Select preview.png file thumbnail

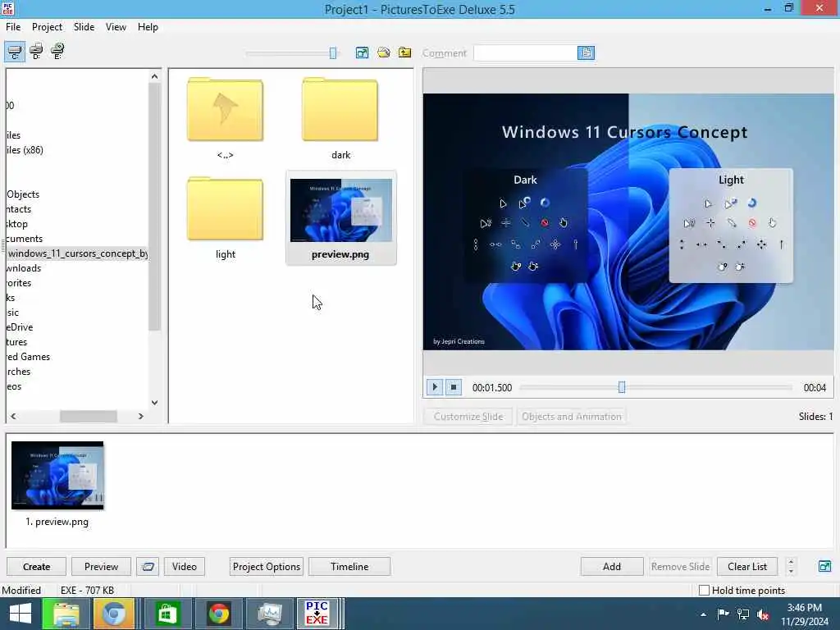[x=340, y=217]
